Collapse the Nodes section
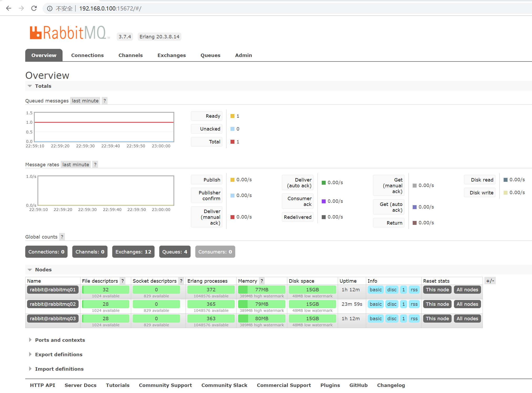 point(39,270)
